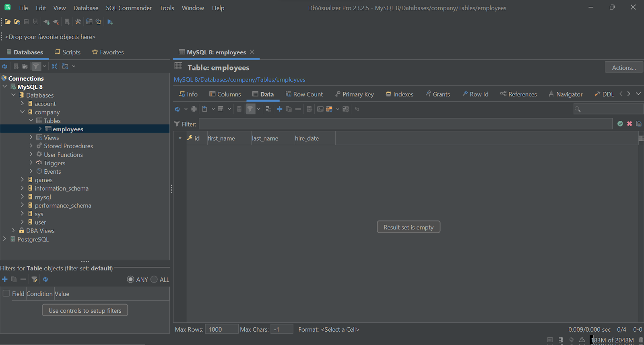Image resolution: width=644 pixels, height=345 pixels.
Task: Collapse all tree nodes with blue arrows icon
Action: (54, 66)
